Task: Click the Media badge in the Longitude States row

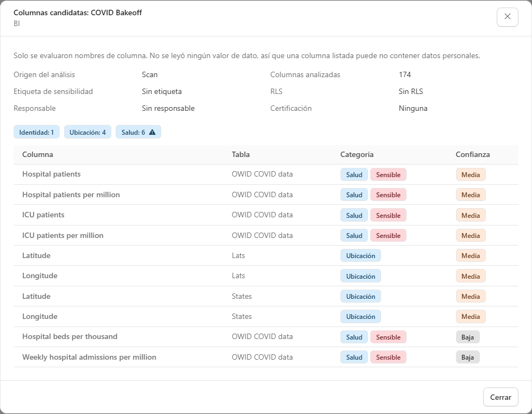Action: (471, 317)
